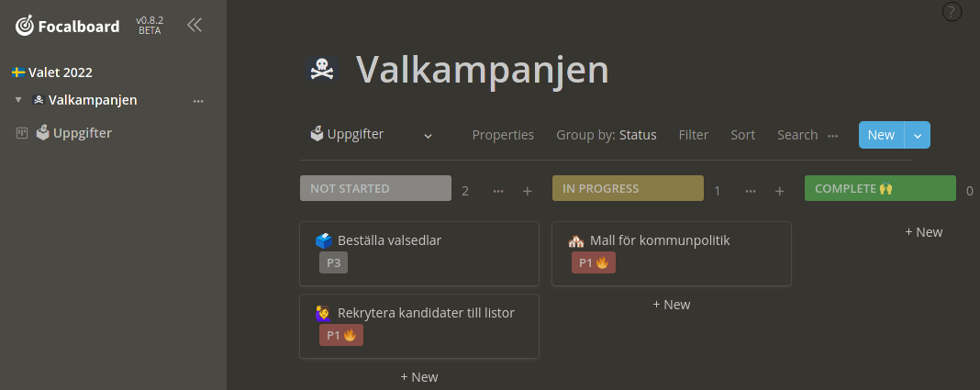Click the Focalboard logo

pos(68,26)
